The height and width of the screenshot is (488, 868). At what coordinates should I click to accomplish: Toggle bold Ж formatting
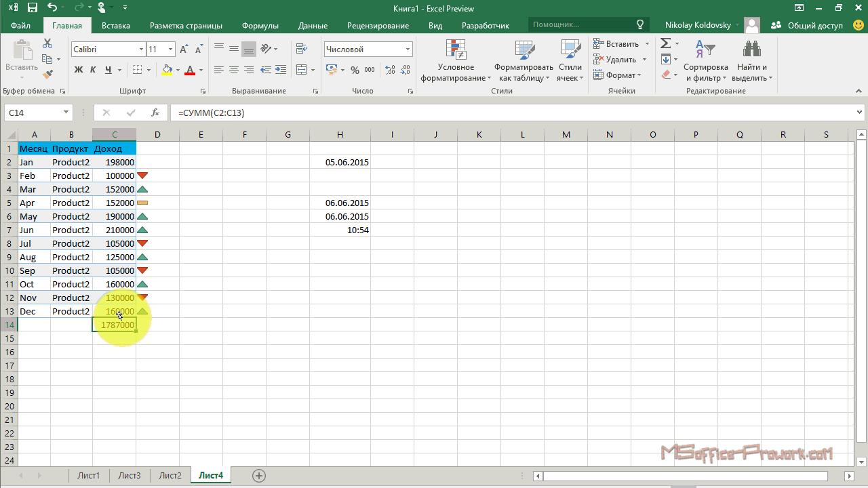coord(78,70)
